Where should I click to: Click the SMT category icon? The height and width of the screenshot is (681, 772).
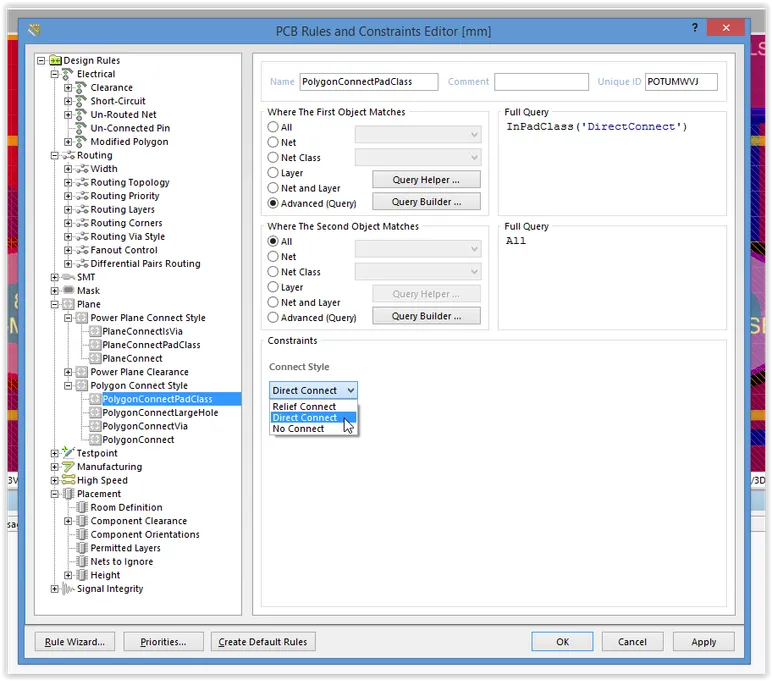point(68,277)
